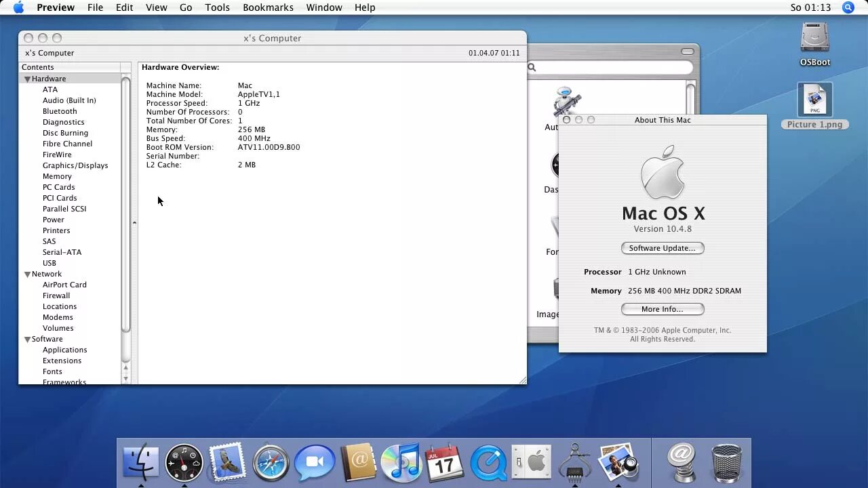This screenshot has height=488, width=868.
Task: Click the Spotlight icon in the menu bar
Action: tap(848, 7)
